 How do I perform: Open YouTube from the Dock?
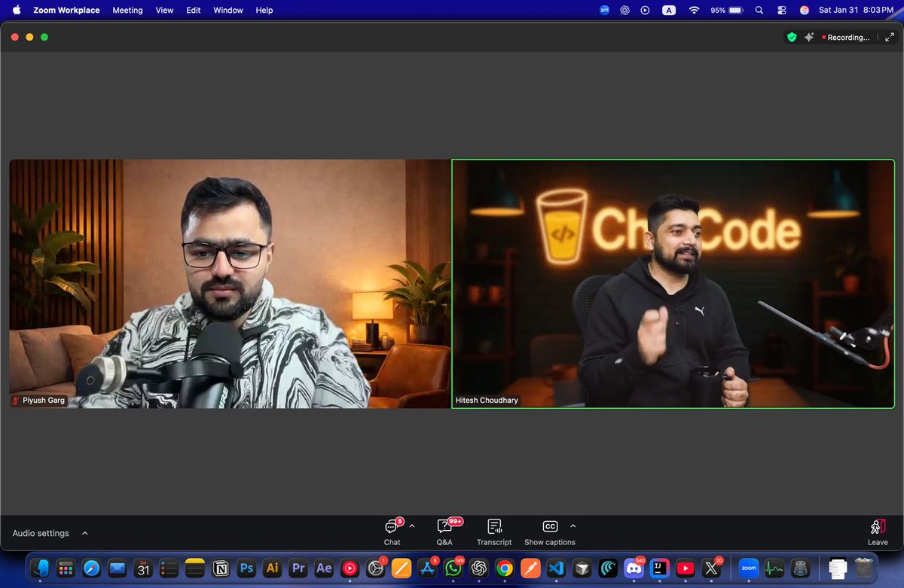click(x=685, y=568)
